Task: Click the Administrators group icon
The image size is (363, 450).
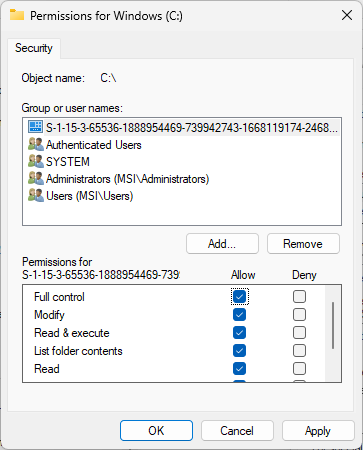Action: [36, 178]
